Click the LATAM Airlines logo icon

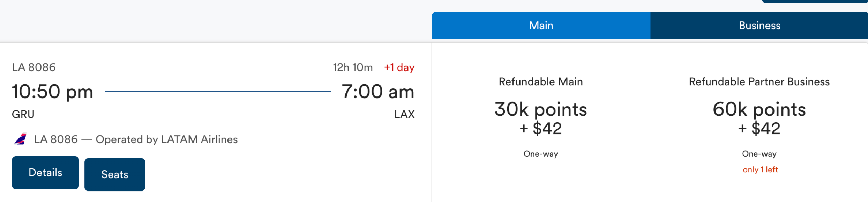pos(20,139)
